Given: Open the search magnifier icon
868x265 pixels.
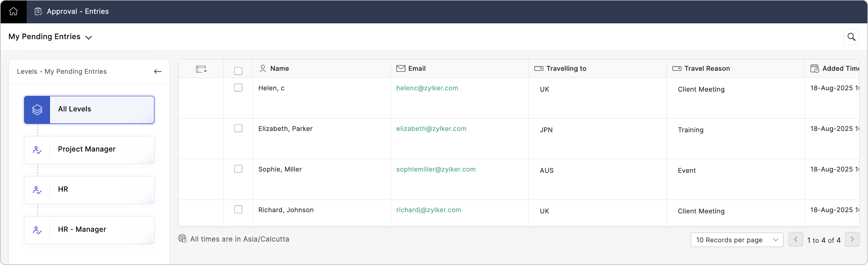Looking at the screenshot, I should click(x=851, y=37).
